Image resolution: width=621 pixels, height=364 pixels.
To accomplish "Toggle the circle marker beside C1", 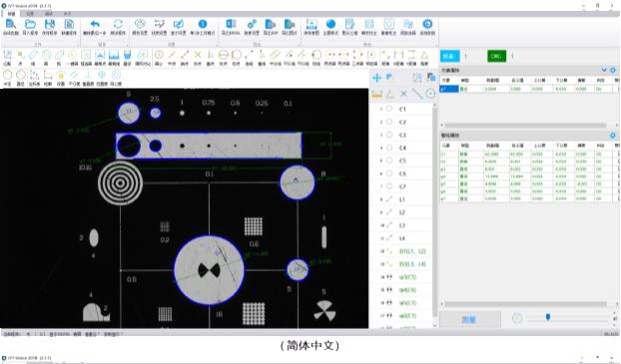I will [x=389, y=109].
